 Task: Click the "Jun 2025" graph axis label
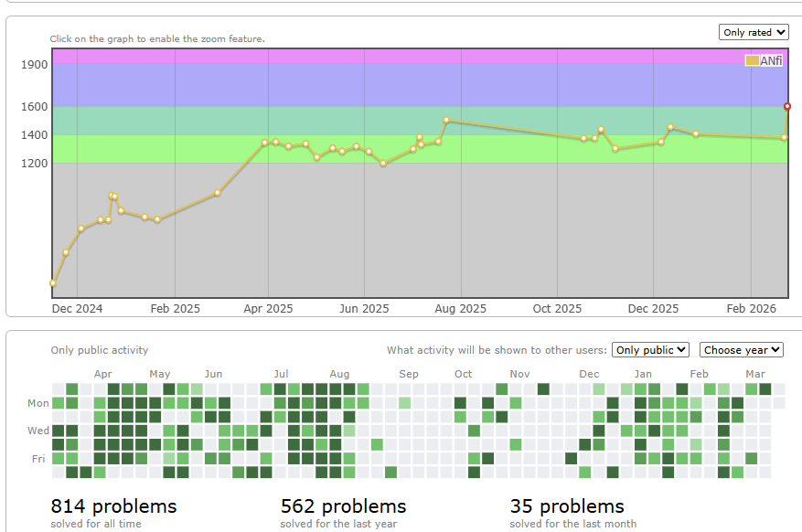coord(364,309)
